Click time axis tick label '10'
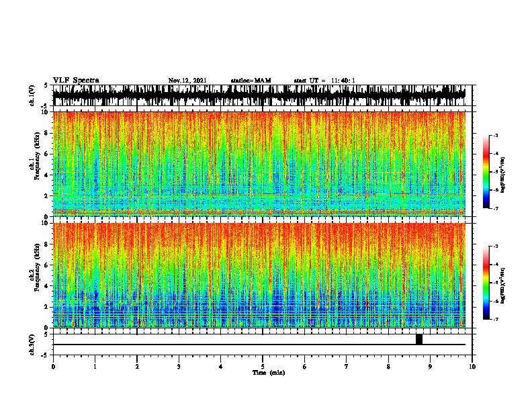Viewport: 532px width, 411px height. [472, 367]
